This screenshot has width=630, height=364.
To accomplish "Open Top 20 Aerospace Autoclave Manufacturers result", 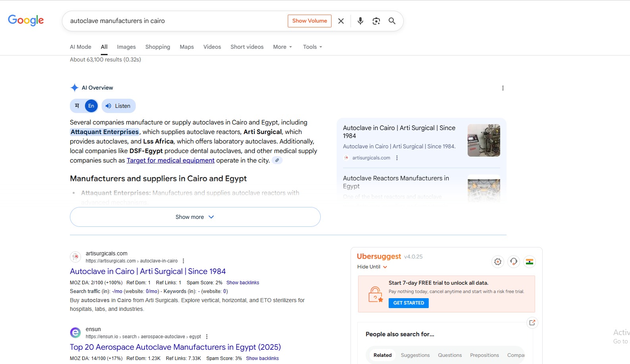I will 175,347.
